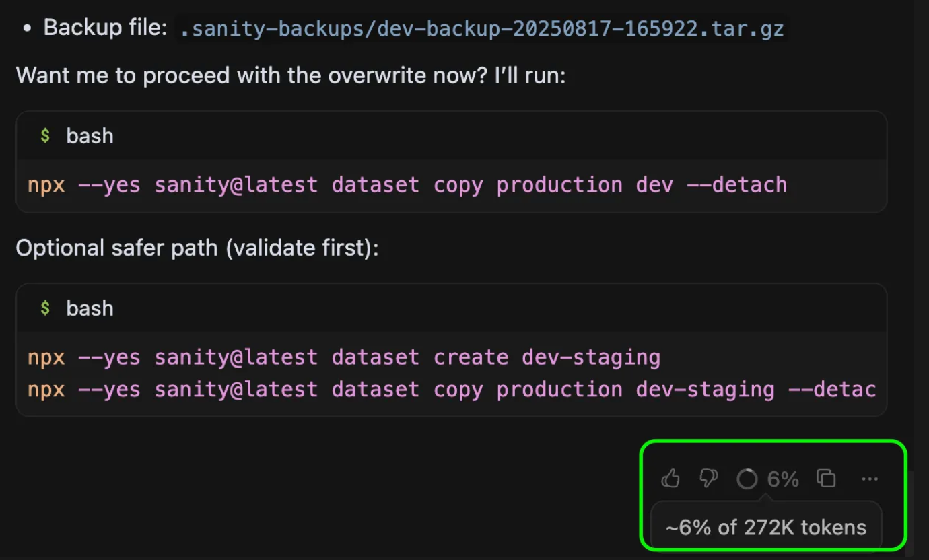
Task: Click the --detach flag in first command
Action: tap(736, 185)
